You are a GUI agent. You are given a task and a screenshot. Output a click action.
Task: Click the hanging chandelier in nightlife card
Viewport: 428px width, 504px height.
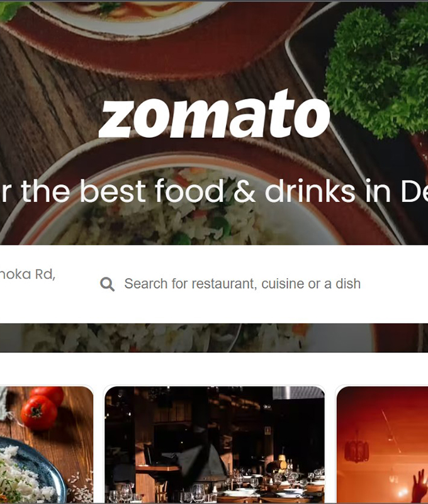[357, 450]
